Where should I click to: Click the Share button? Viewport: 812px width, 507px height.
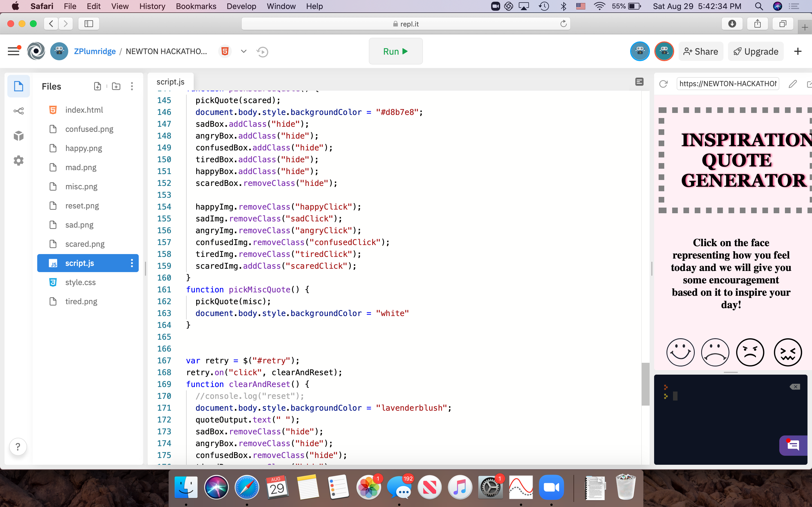tap(701, 52)
